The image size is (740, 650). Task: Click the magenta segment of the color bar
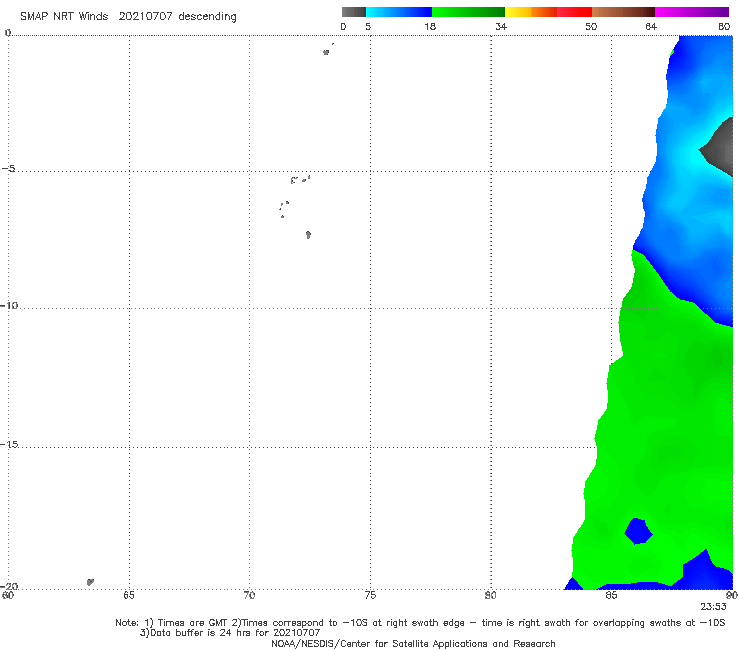tap(692, 12)
